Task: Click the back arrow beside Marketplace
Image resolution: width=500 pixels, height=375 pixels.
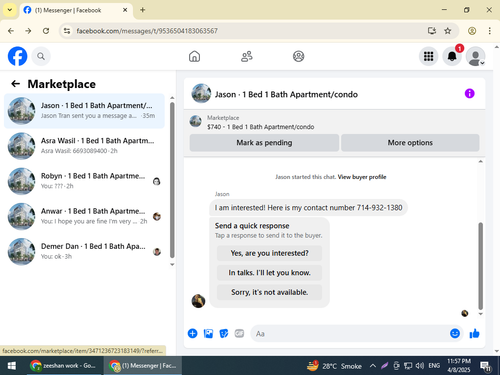Action: coord(16,84)
